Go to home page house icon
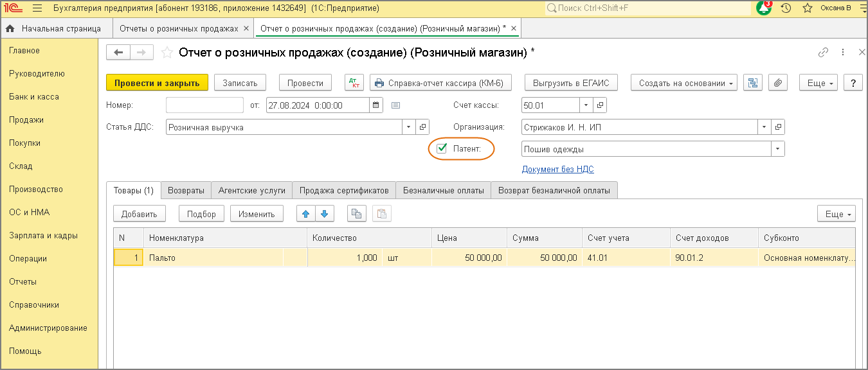Viewport: 868px width, 370px height. 10,29
